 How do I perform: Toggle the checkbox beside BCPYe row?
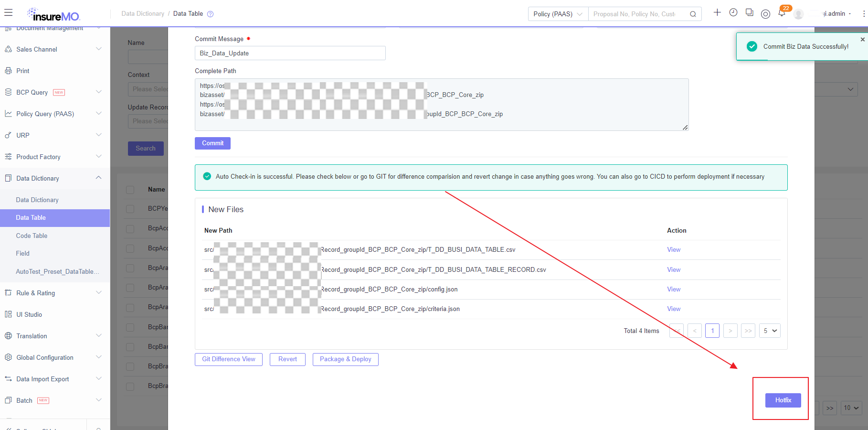(130, 209)
